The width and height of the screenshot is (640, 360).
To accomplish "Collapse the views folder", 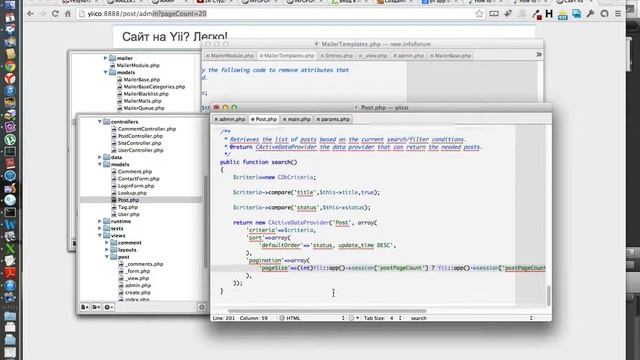I will pyautogui.click(x=100, y=236).
